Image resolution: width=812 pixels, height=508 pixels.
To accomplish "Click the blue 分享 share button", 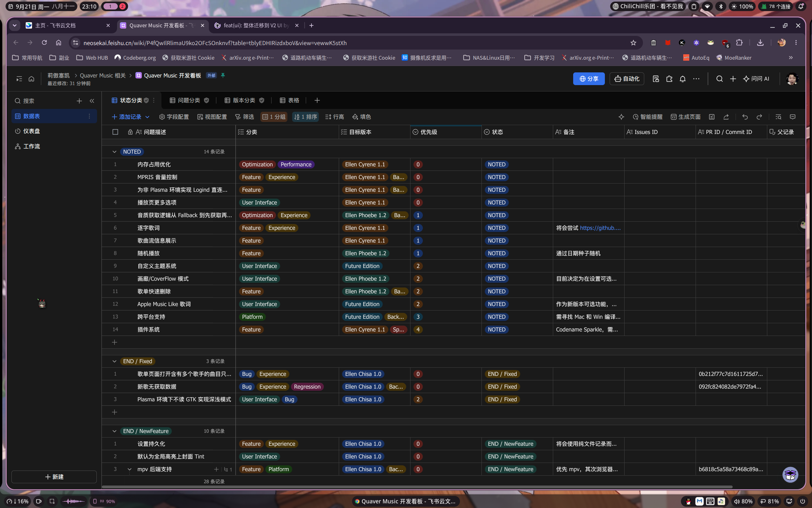I will (588, 79).
